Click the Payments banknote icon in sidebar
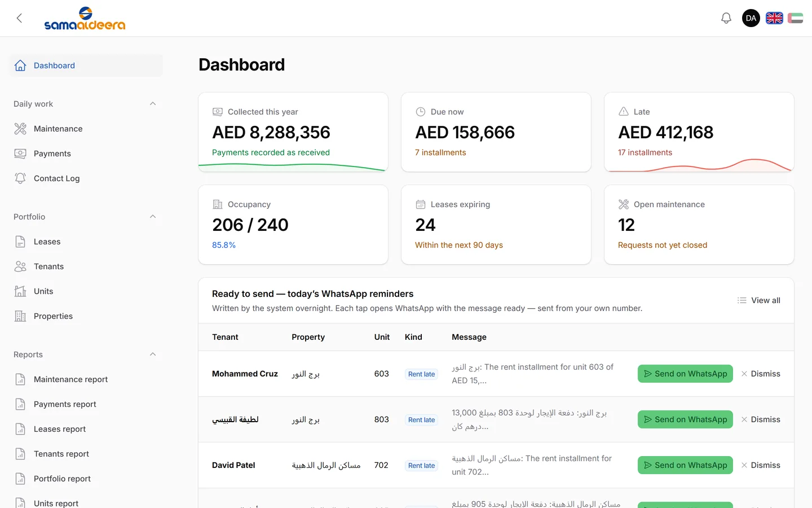Viewport: 812px width, 508px height. (x=20, y=154)
